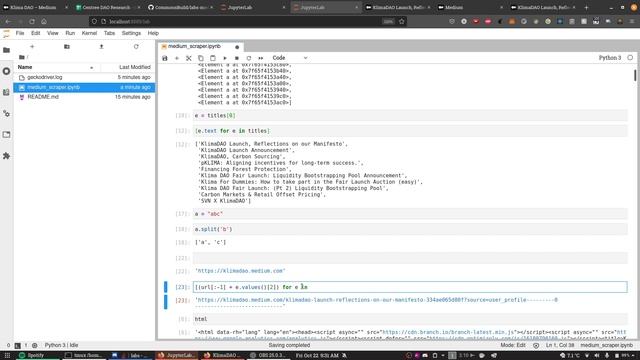This screenshot has height=360, width=640.
Task: Collapse output 23 using its blue bar
Action: point(166,302)
